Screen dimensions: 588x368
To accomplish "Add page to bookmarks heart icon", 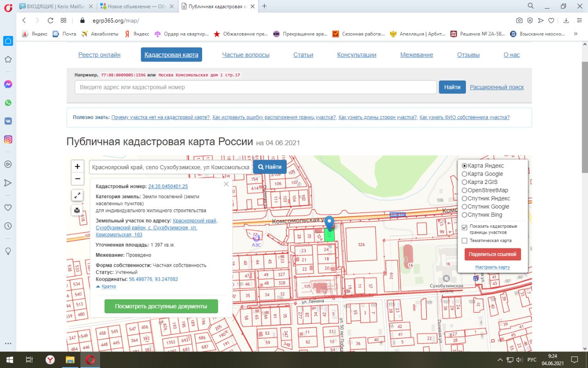I will click(x=551, y=20).
